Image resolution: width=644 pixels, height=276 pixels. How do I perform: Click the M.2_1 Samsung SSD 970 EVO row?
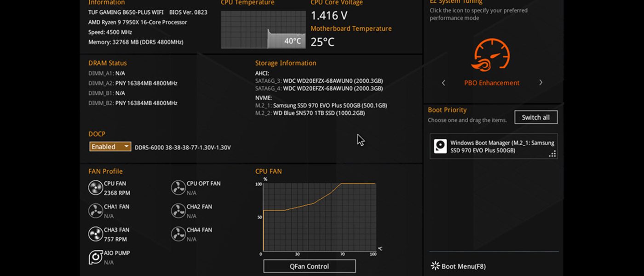(x=321, y=105)
